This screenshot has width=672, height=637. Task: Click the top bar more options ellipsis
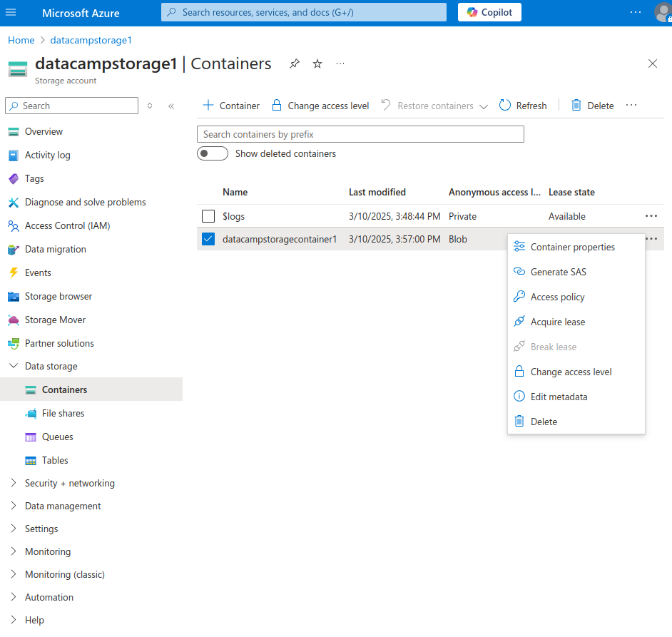(x=636, y=12)
